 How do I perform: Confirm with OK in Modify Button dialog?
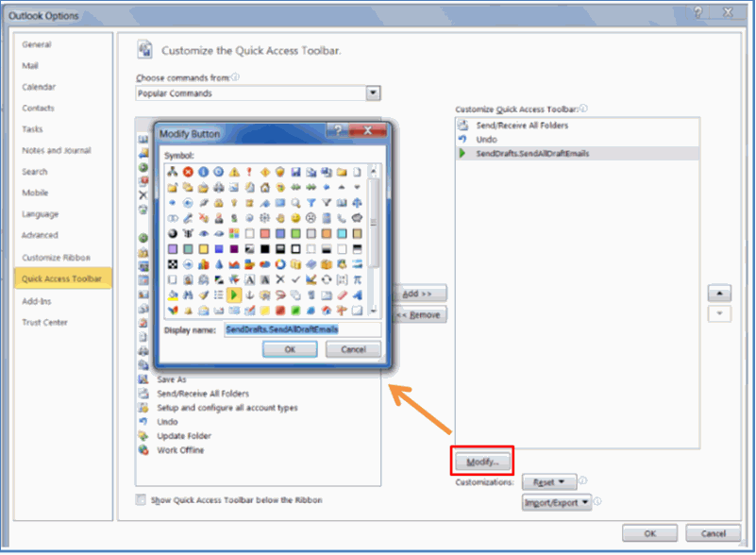point(289,350)
